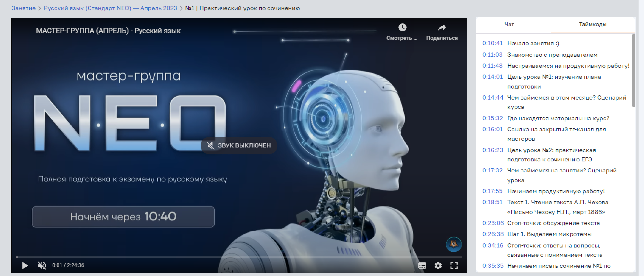Image resolution: width=644 pixels, height=276 pixels.
Task: Jump to timecode 0:17:55
Action: [x=492, y=191]
